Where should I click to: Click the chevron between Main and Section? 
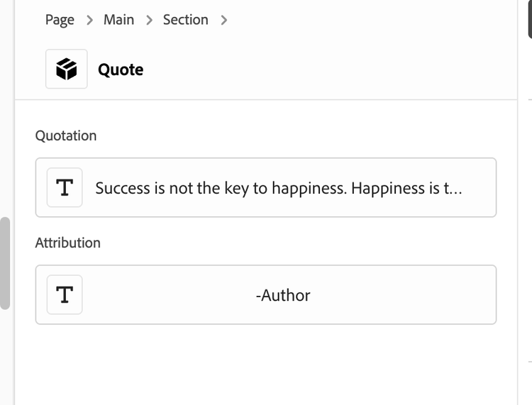click(x=149, y=21)
